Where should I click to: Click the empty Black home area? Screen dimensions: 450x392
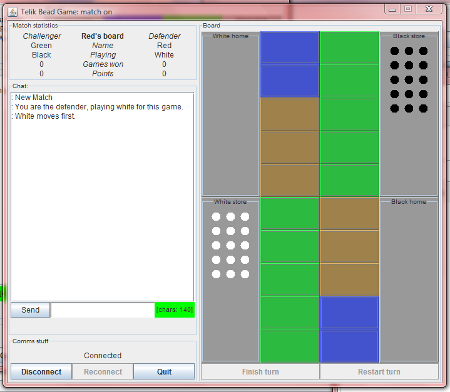pos(409,283)
